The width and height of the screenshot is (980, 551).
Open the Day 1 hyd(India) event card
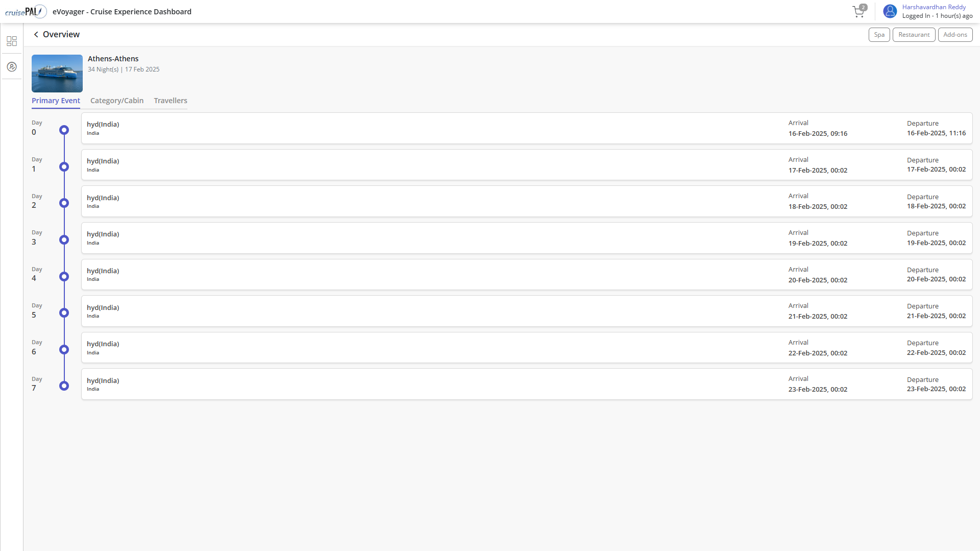point(527,164)
